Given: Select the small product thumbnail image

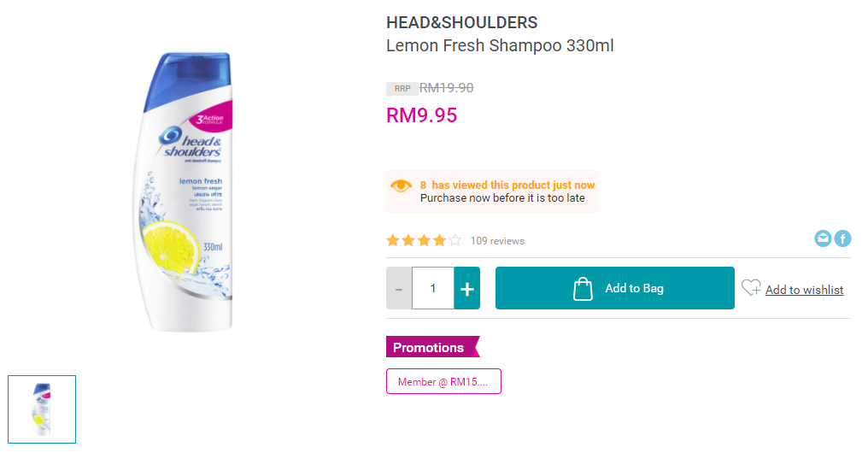Looking at the screenshot, I should click(x=42, y=409).
